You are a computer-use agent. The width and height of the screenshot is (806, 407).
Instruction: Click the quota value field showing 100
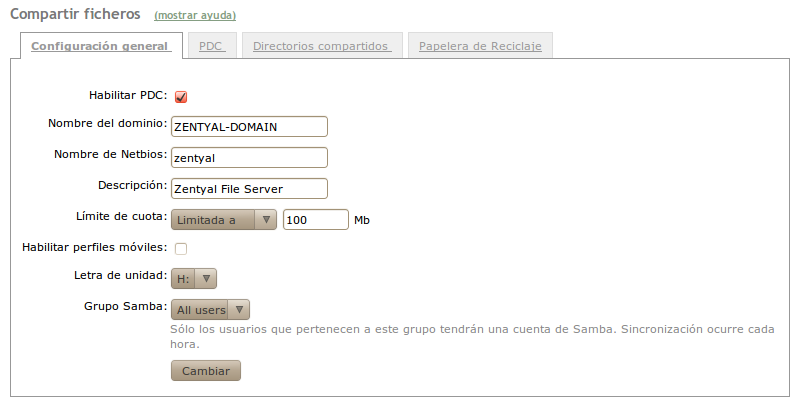pyautogui.click(x=315, y=220)
